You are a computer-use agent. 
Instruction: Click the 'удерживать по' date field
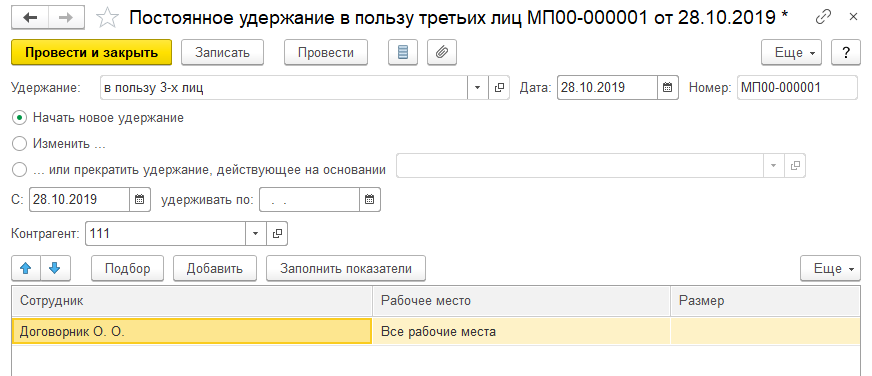[x=310, y=200]
